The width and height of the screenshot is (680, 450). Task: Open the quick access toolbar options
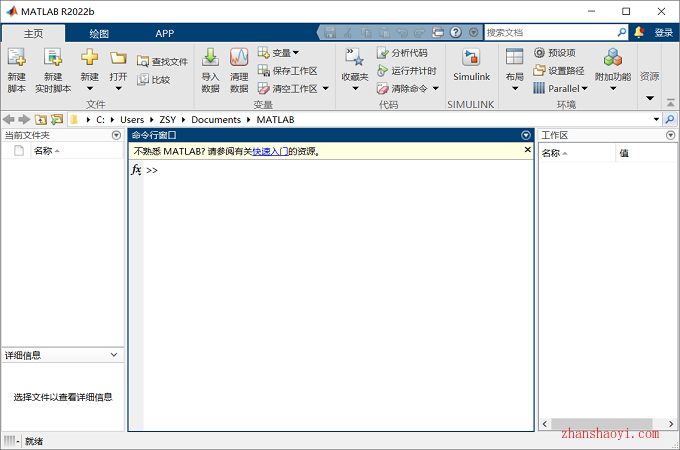[x=474, y=33]
